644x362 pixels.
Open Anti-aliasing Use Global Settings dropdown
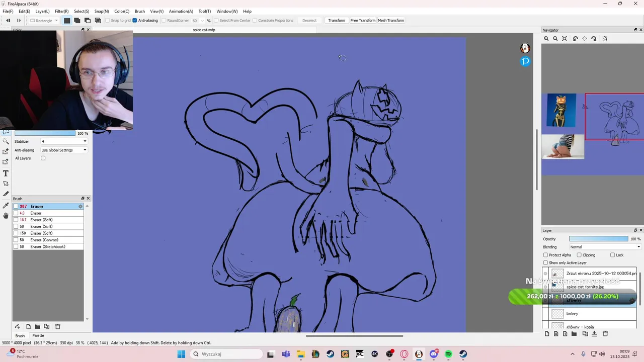click(64, 150)
